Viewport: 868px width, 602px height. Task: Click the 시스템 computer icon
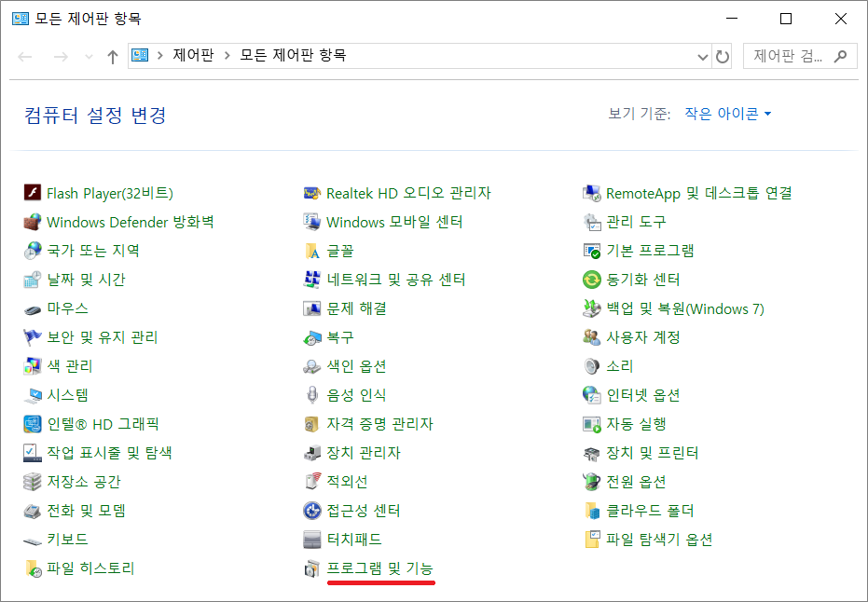tap(33, 395)
